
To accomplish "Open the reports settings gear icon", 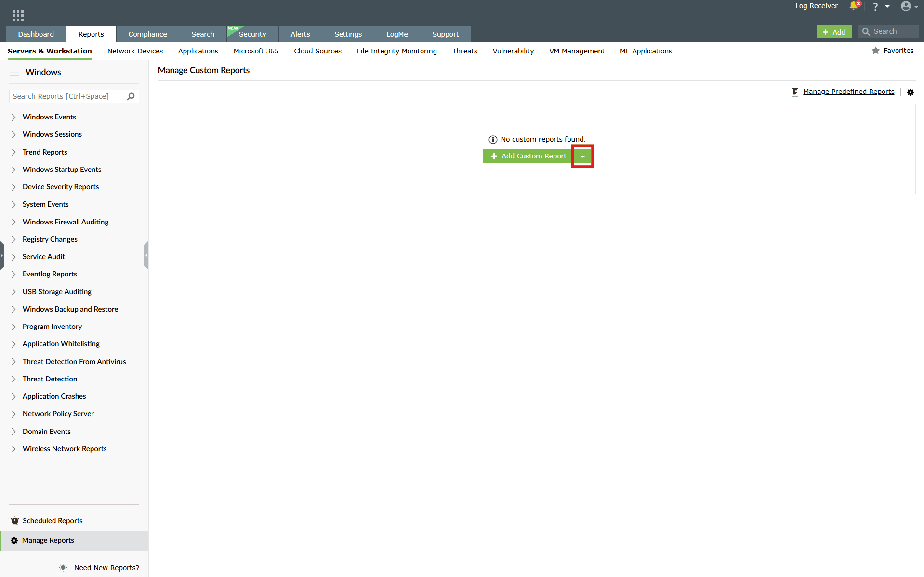I will click(x=910, y=92).
